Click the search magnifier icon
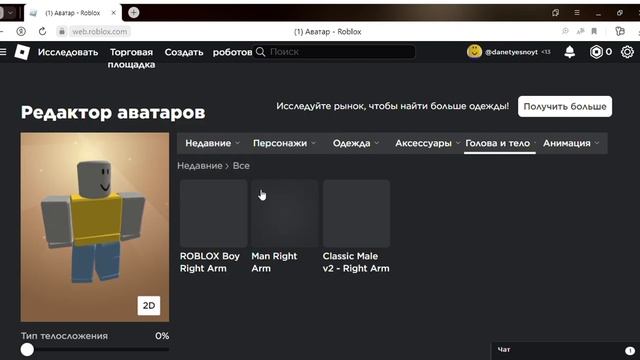The image size is (640, 360). (x=260, y=52)
